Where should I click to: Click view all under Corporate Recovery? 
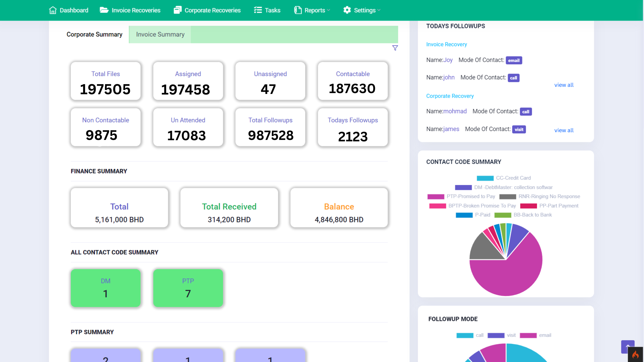[564, 130]
